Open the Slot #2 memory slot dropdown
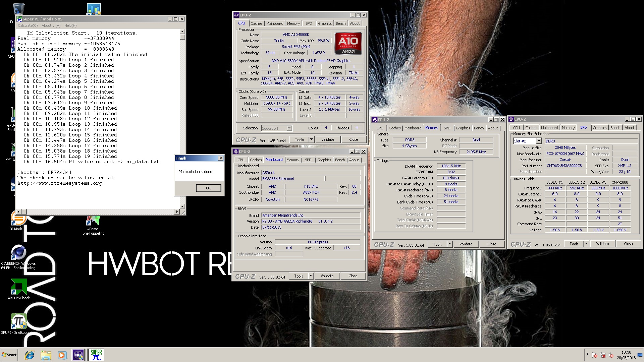 click(x=527, y=141)
